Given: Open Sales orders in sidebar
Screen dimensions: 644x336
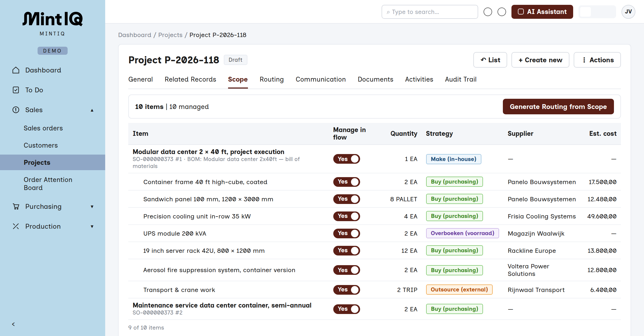Looking at the screenshot, I should pyautogui.click(x=43, y=128).
